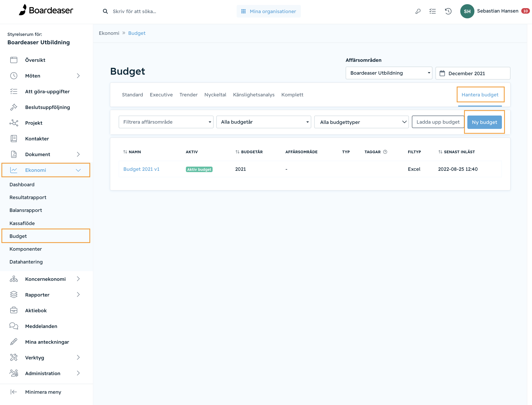Open Datahantering submenu item
The height and width of the screenshot is (405, 532).
point(26,262)
